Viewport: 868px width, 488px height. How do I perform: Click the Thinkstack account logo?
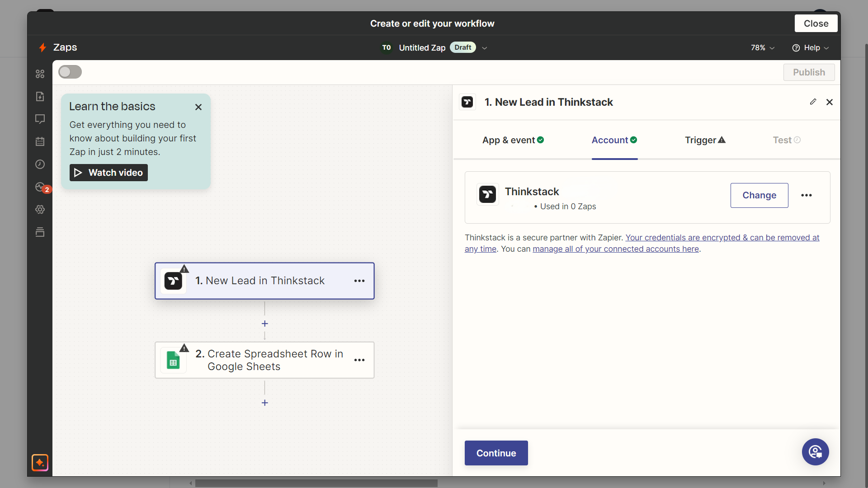click(487, 194)
